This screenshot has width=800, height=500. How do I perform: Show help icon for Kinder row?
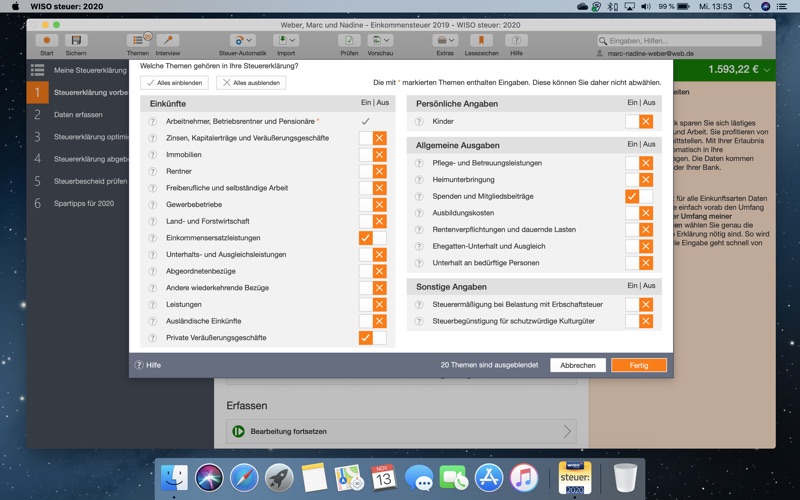coord(419,121)
